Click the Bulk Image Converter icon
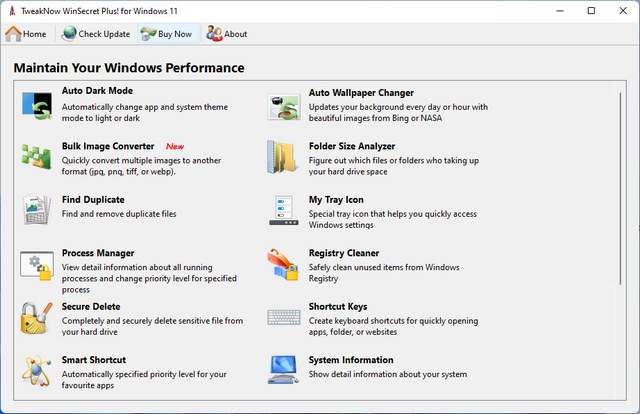Image resolution: width=640 pixels, height=414 pixels. [37, 157]
